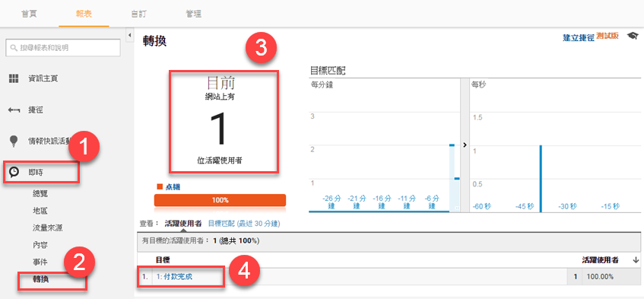Click the graduation cap help icon

click(x=633, y=37)
